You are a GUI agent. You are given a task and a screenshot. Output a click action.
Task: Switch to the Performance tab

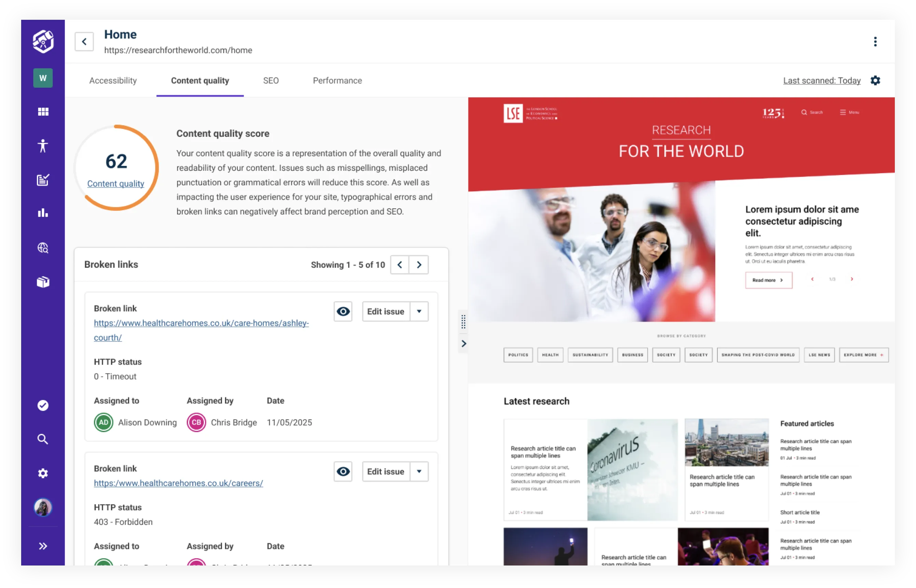337,80
